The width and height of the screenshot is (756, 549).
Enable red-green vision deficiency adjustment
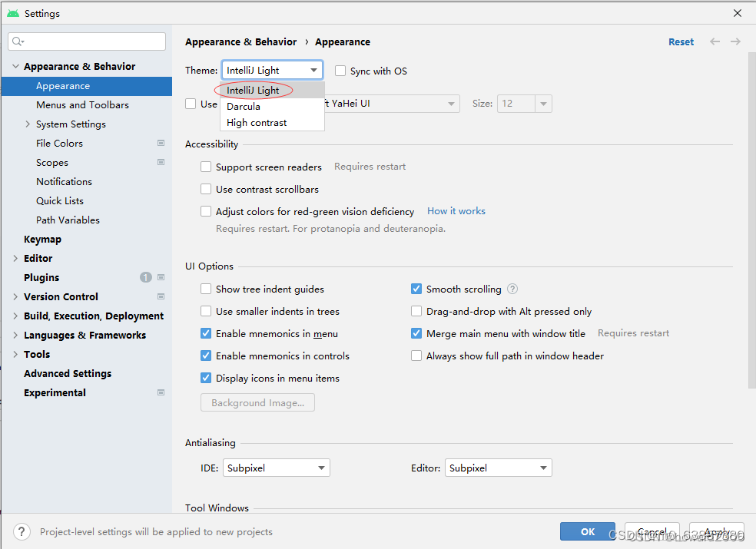tap(206, 211)
